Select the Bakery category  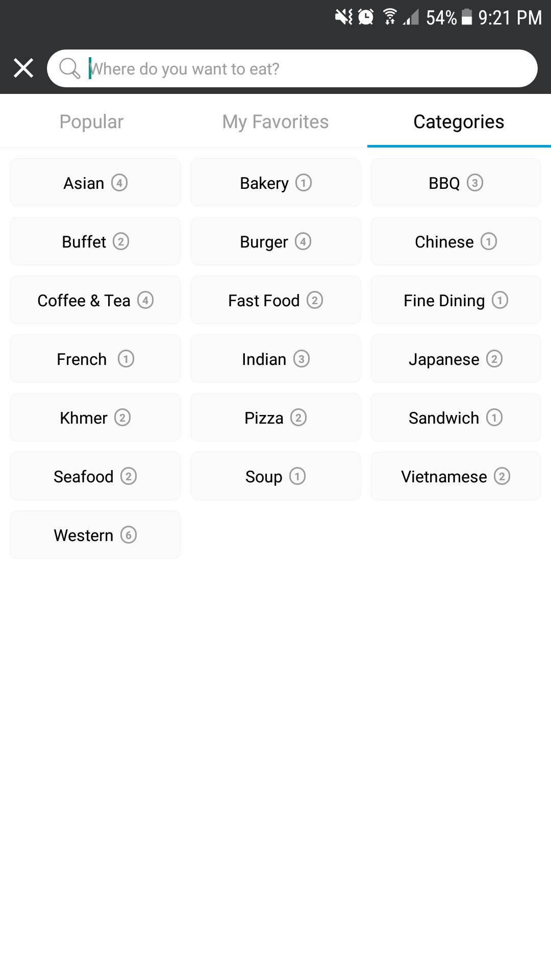275,183
